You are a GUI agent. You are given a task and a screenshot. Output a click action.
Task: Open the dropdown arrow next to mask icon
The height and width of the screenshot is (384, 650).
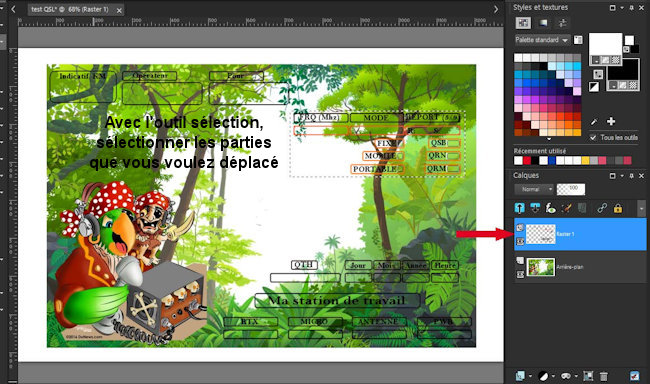coord(553,377)
